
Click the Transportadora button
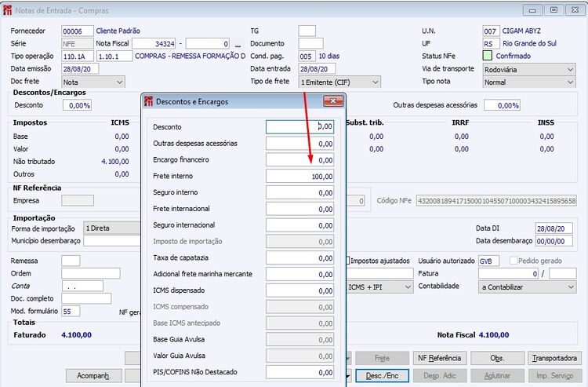pos(554,358)
